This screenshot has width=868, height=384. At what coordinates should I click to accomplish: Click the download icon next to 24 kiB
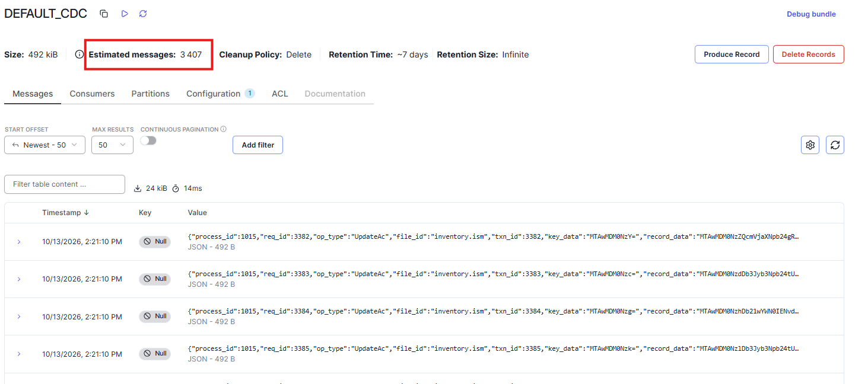click(138, 188)
